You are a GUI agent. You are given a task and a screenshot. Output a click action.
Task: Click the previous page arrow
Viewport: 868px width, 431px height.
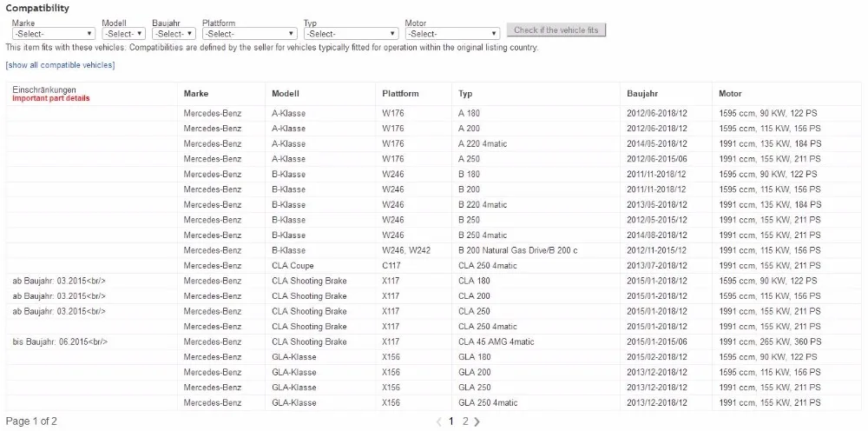coord(438,422)
